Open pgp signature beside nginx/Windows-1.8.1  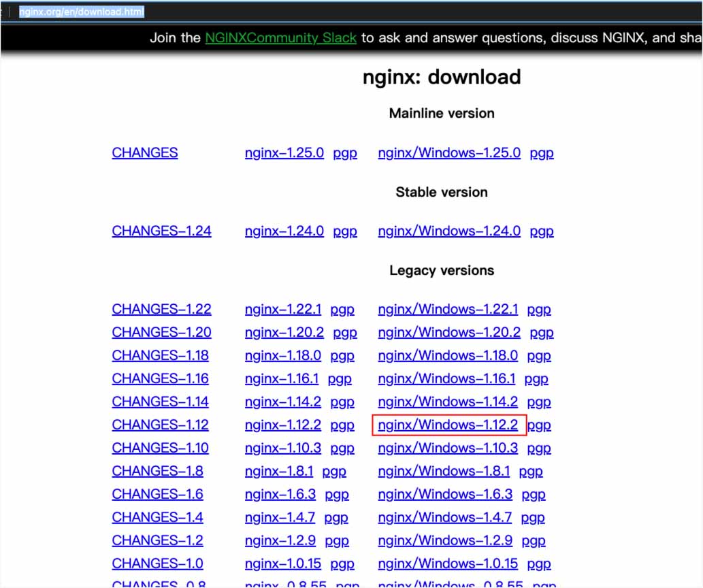pyautogui.click(x=531, y=472)
